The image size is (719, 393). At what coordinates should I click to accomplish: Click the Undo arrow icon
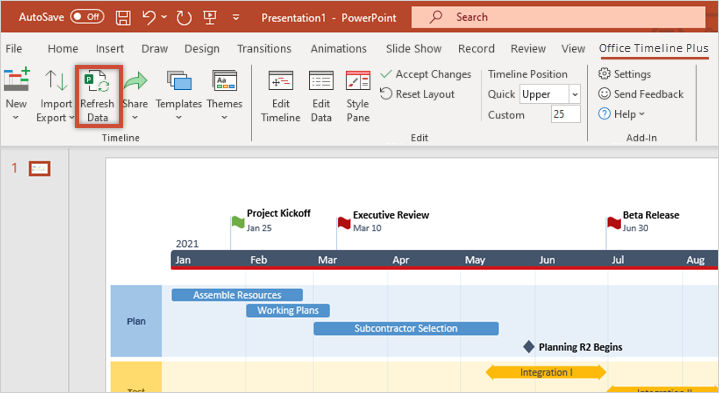pos(149,17)
